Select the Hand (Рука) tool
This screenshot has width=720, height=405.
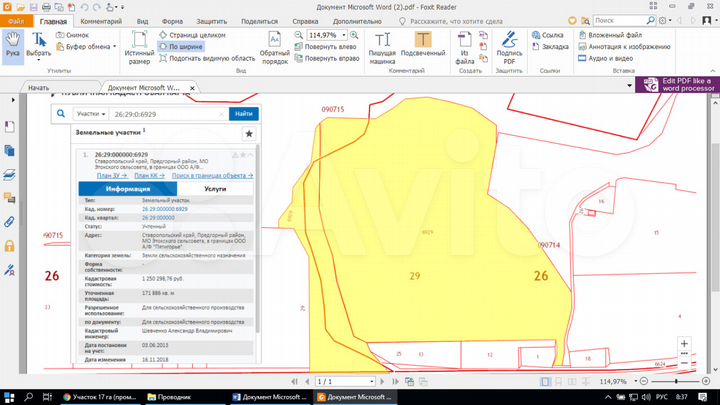(x=13, y=46)
